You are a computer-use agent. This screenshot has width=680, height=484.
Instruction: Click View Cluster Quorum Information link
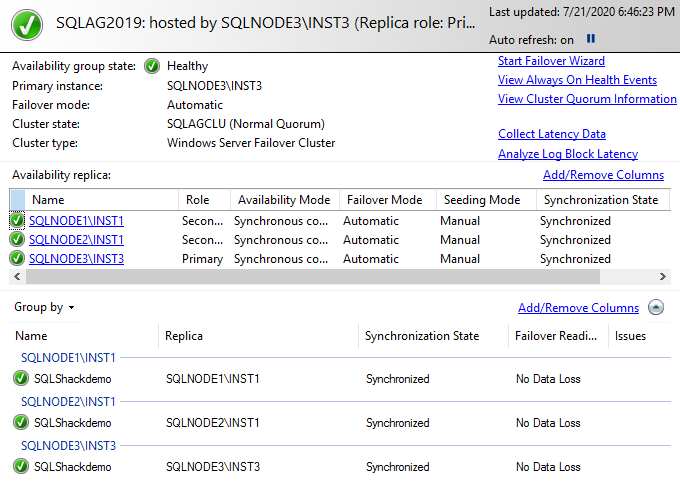point(587,99)
